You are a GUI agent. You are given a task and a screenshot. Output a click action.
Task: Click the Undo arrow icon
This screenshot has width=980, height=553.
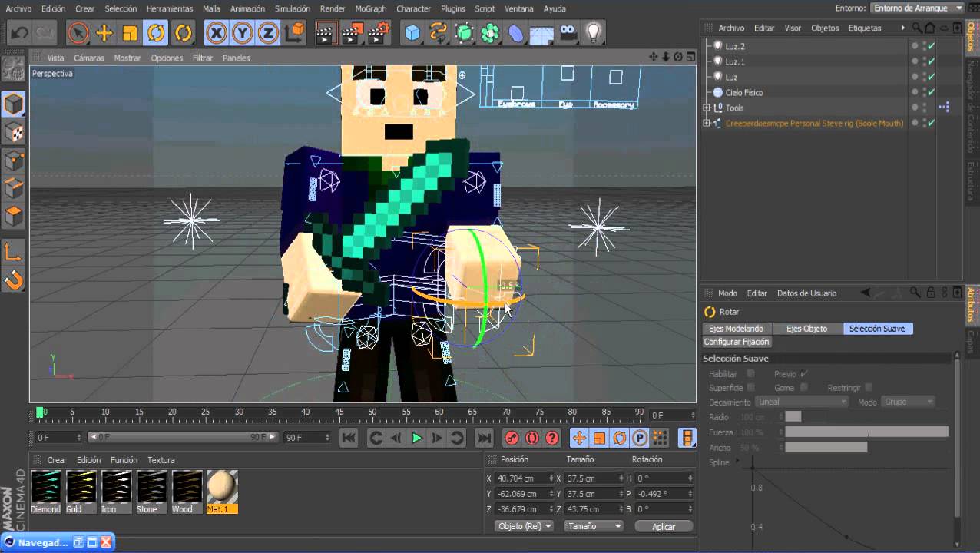(x=19, y=33)
